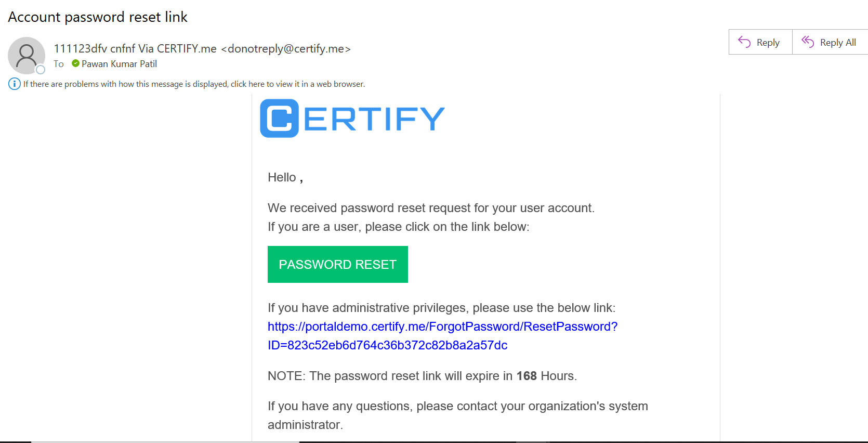This screenshot has width=868, height=443.
Task: Click the CERTIFY wordmark logo
Action: pos(352,118)
